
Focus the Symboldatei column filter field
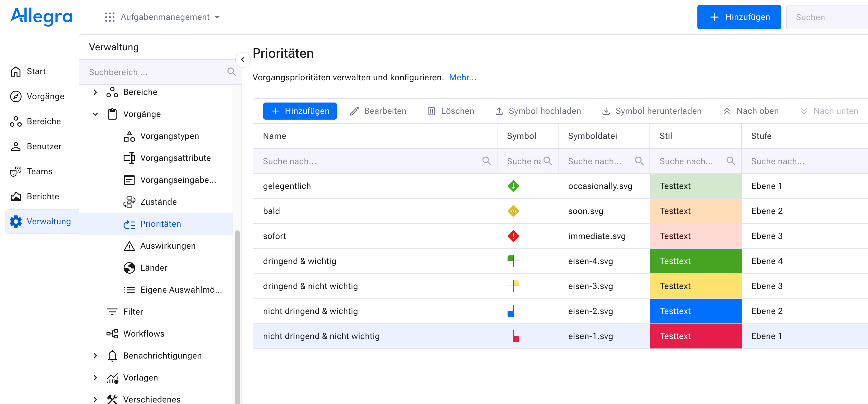pos(604,161)
